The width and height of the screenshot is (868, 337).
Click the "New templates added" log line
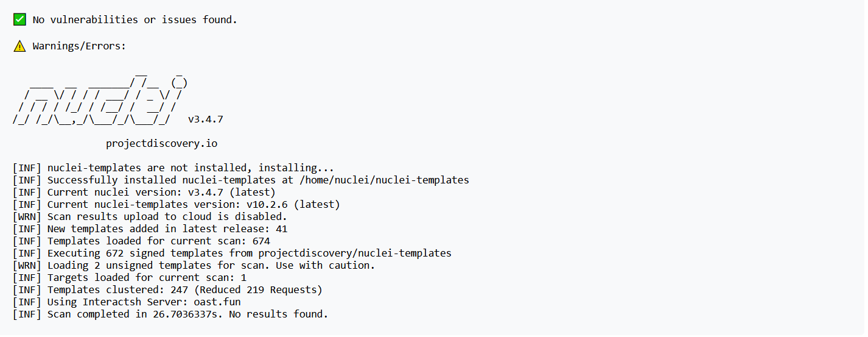(150, 229)
